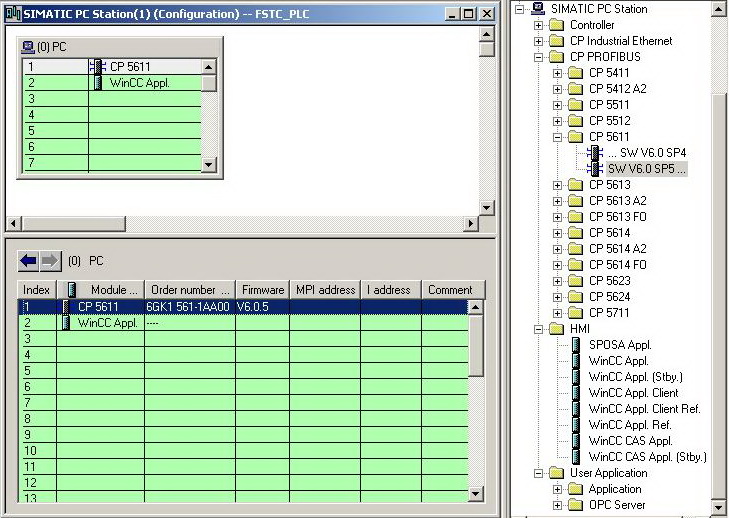
Task: Click station view horizontal scroll right arrow
Action: (471, 224)
